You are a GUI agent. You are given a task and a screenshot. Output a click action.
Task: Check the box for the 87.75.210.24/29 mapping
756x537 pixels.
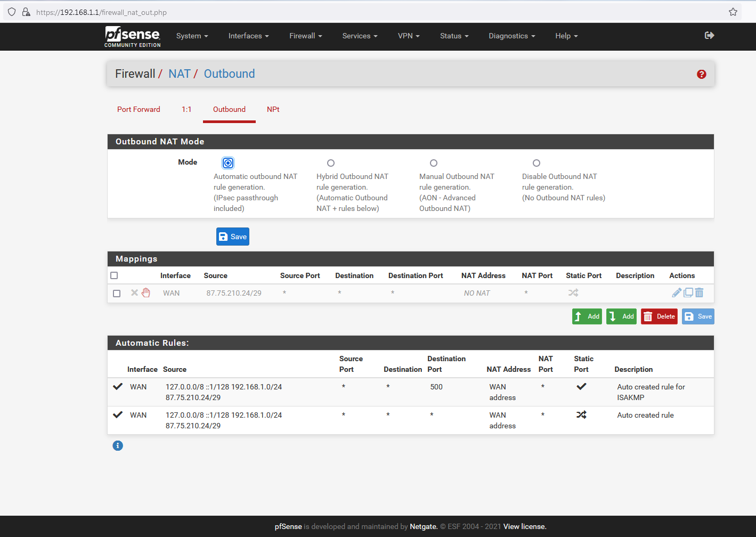[117, 294]
